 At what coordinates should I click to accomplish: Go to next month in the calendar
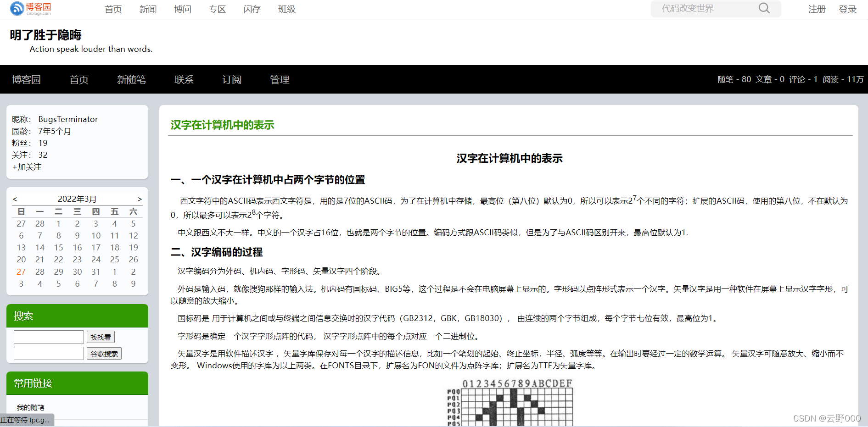tap(140, 199)
